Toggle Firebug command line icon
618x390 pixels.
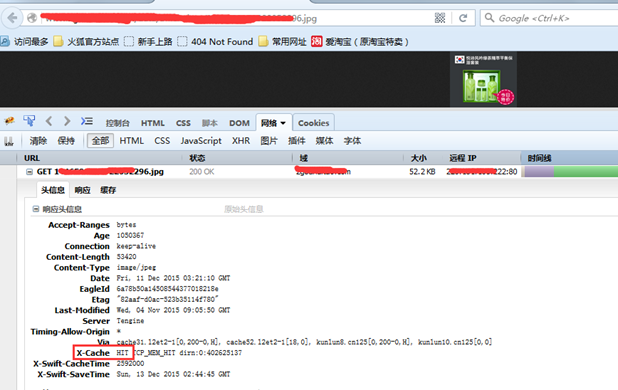(x=87, y=121)
